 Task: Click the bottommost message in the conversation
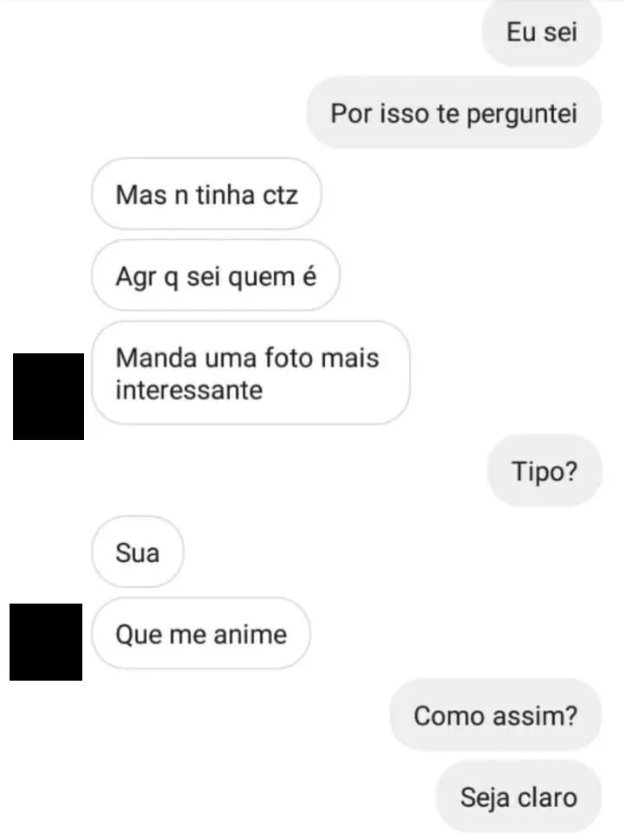coord(518,796)
